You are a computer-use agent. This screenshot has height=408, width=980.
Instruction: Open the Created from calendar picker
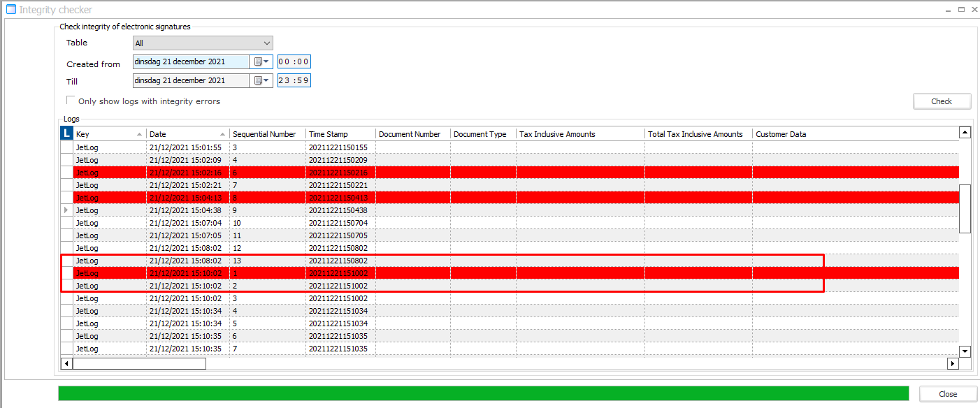[x=261, y=62]
